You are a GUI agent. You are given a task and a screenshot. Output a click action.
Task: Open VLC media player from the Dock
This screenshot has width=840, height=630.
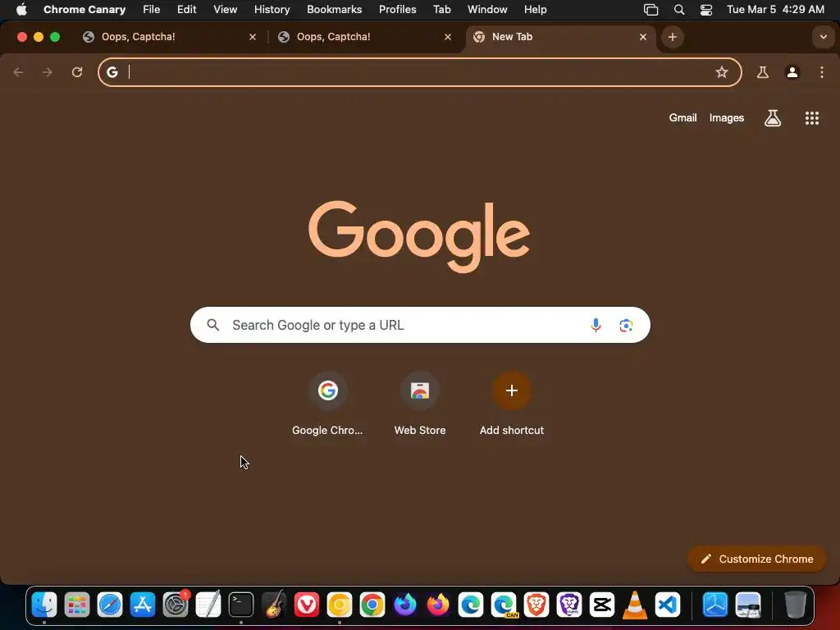tap(635, 605)
